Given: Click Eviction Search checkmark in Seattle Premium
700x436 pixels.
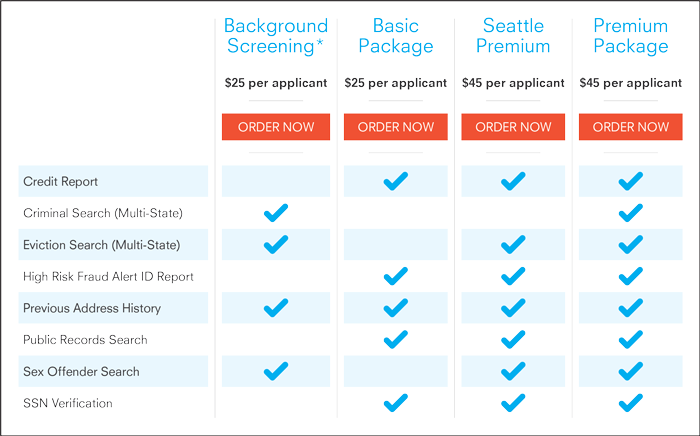Looking at the screenshot, I should click(x=513, y=244).
